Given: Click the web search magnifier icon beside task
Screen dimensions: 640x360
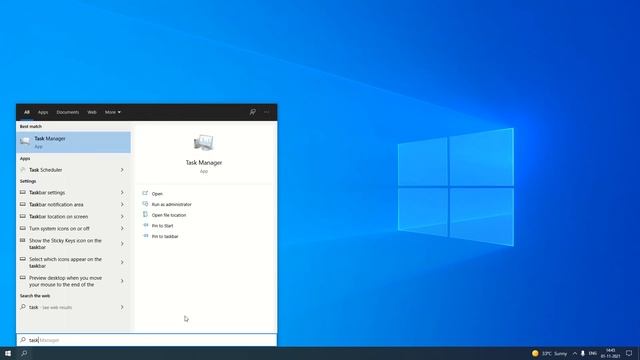Looking at the screenshot, I should tap(23, 307).
